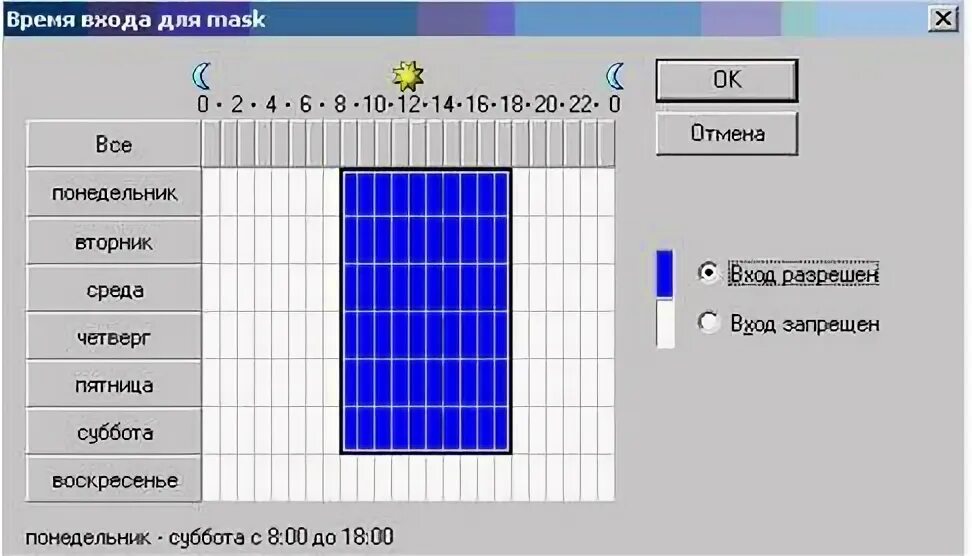This screenshot has height=556, width=972.
Task: Close the 'Время входа для mask' dialog
Action: pos(943,19)
